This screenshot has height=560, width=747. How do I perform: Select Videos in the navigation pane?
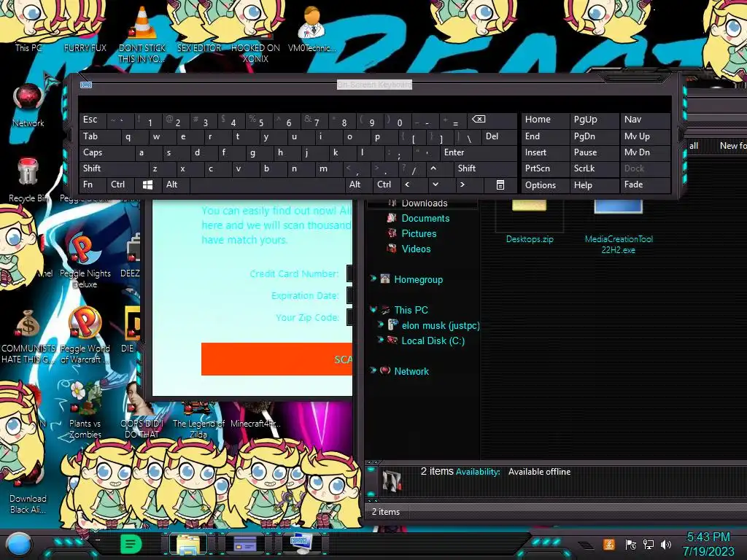tap(415, 249)
